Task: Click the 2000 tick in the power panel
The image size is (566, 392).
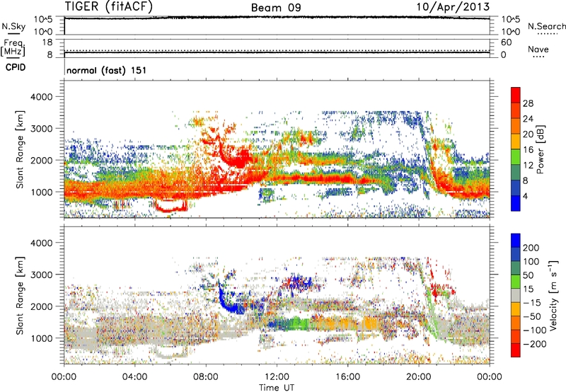Action: point(42,160)
